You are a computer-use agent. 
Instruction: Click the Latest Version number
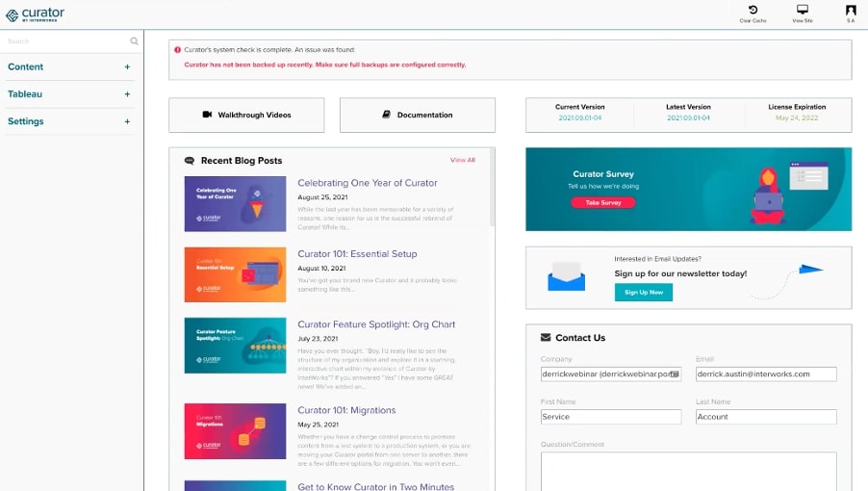[x=688, y=117]
